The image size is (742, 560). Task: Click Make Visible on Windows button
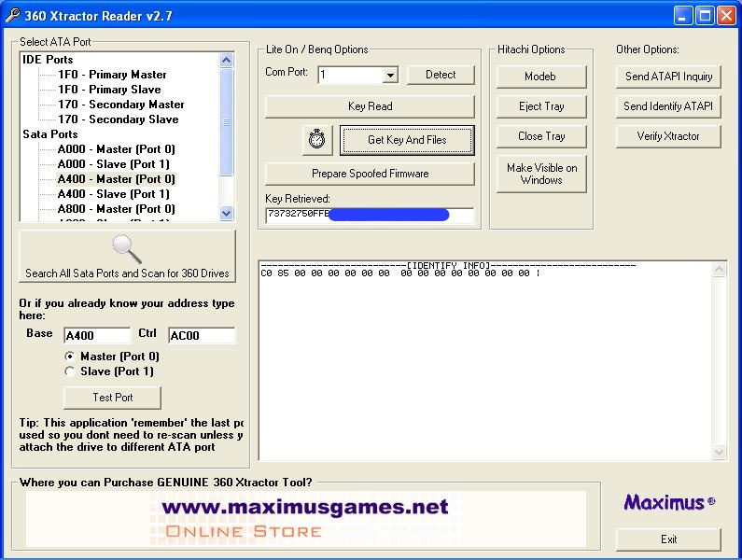point(541,174)
